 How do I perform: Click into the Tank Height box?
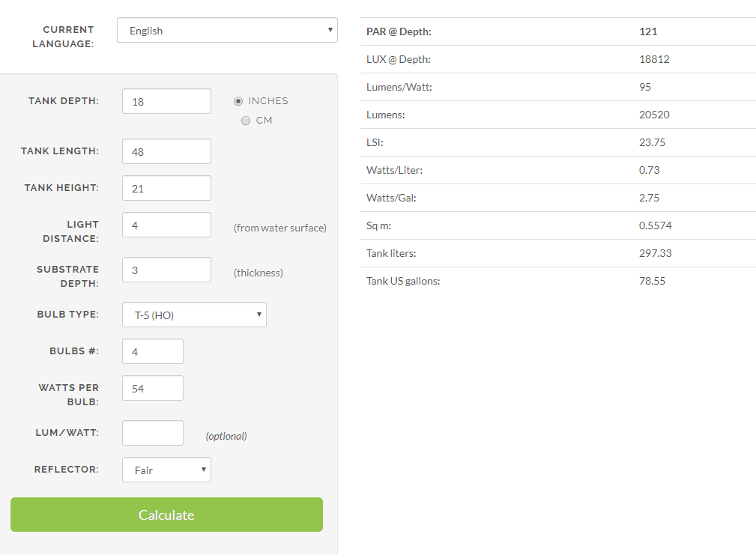[166, 189]
